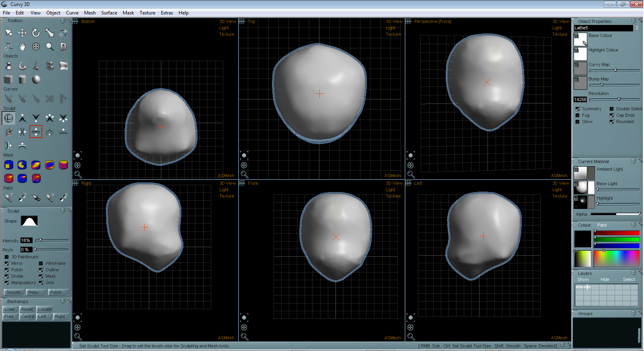Choose the Raise sculpt tool with up arrow
This screenshot has height=351, width=644.
[22, 118]
